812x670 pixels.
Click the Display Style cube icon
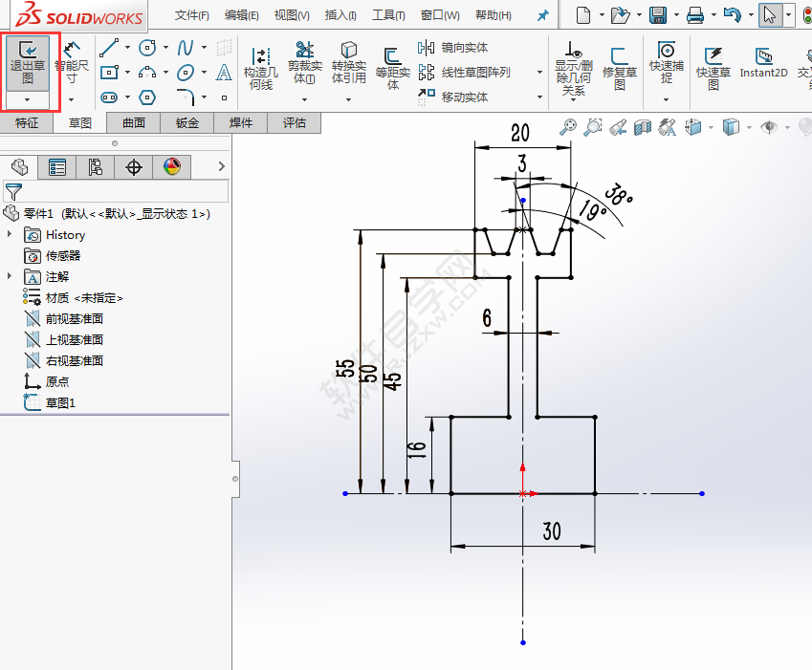point(731,127)
